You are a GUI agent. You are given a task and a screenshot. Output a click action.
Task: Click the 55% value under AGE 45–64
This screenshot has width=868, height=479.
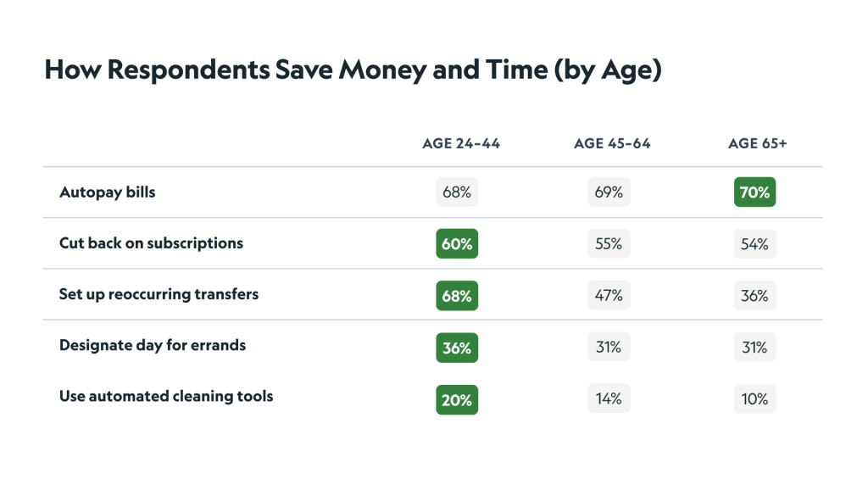(609, 244)
